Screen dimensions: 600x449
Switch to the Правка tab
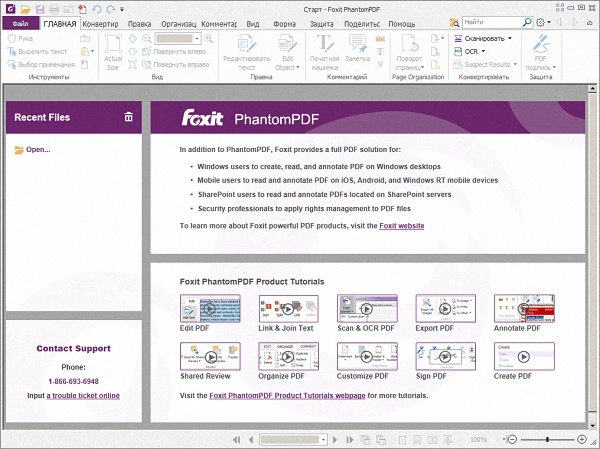coord(139,24)
